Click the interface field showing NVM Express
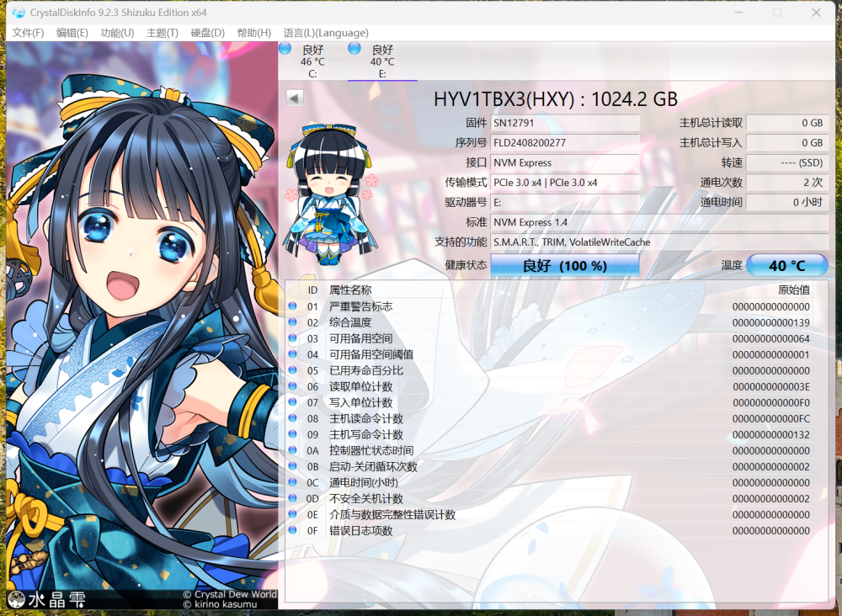Screen dimensions: 842x616 (x=565, y=162)
